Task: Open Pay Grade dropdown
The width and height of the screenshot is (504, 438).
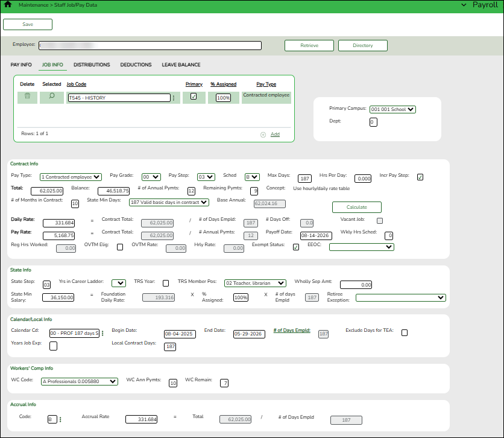Action: 151,177
